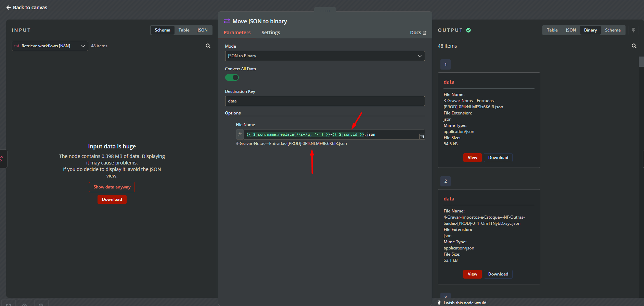Click the back arrow icon to the canvas
Image resolution: width=644 pixels, height=306 pixels.
(9, 8)
